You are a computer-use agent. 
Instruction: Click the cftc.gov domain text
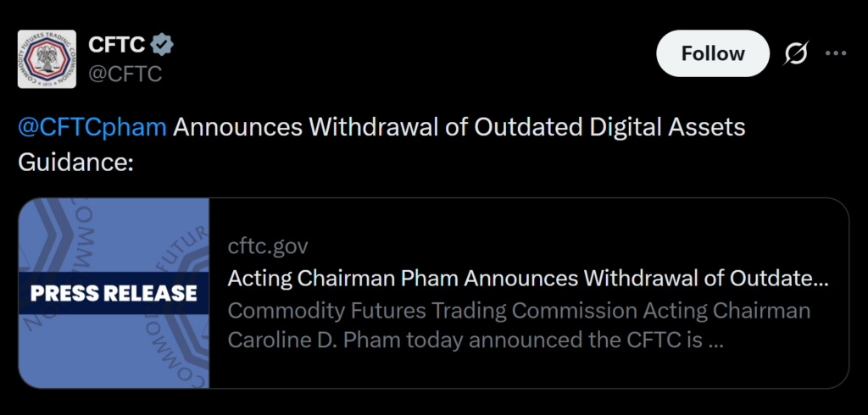(268, 246)
